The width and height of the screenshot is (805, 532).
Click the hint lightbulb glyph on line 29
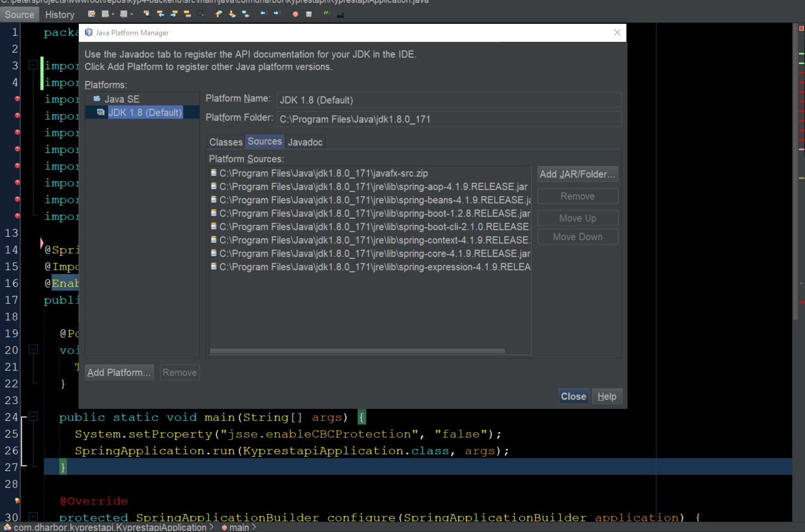(18, 500)
